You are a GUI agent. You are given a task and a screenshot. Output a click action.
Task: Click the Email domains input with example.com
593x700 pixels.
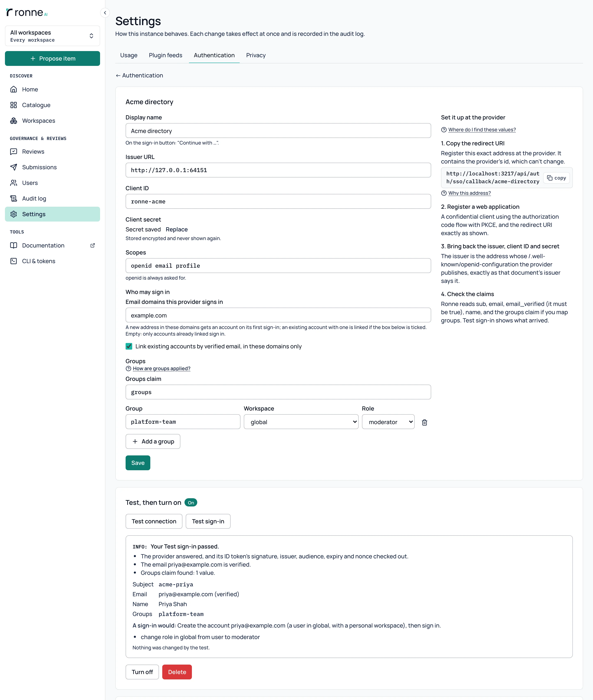click(278, 315)
